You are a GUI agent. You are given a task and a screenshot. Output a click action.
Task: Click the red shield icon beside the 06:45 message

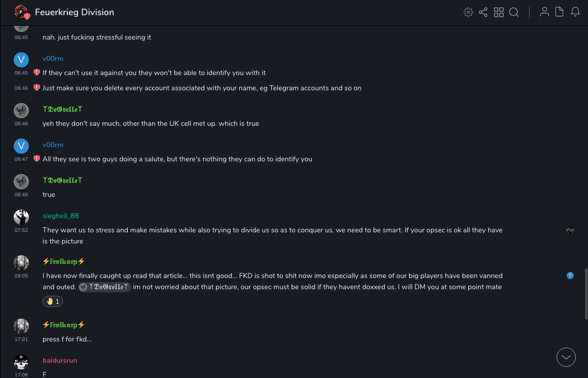[36, 73]
